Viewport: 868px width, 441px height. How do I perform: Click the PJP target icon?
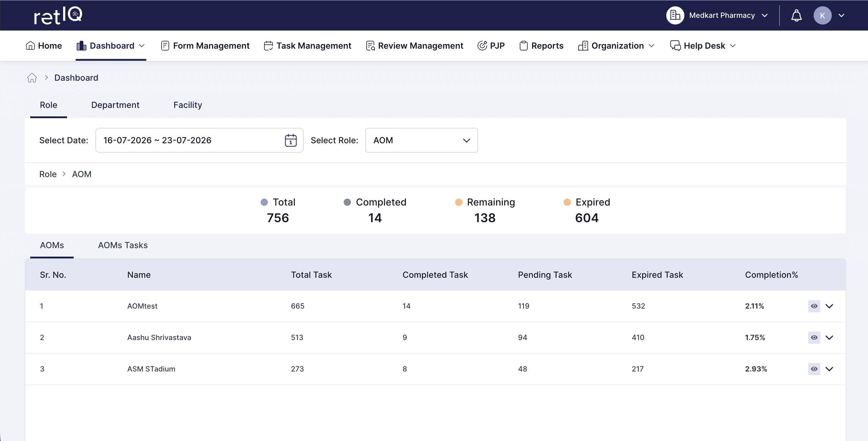click(x=482, y=46)
